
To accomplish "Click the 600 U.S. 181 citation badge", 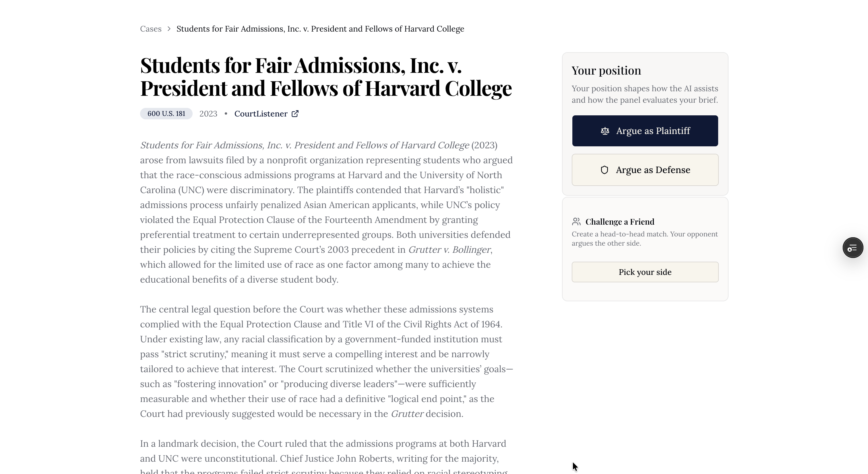I will tap(166, 114).
